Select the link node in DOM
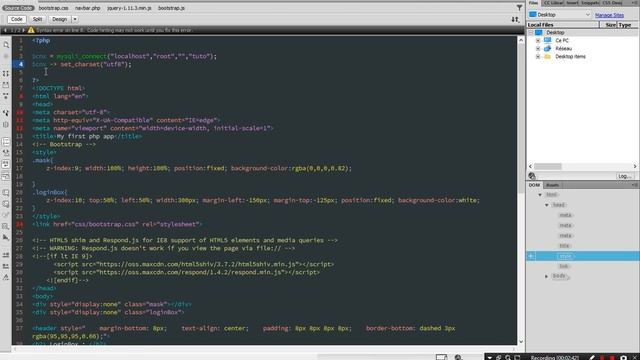This screenshot has height=360, width=640. [564, 266]
